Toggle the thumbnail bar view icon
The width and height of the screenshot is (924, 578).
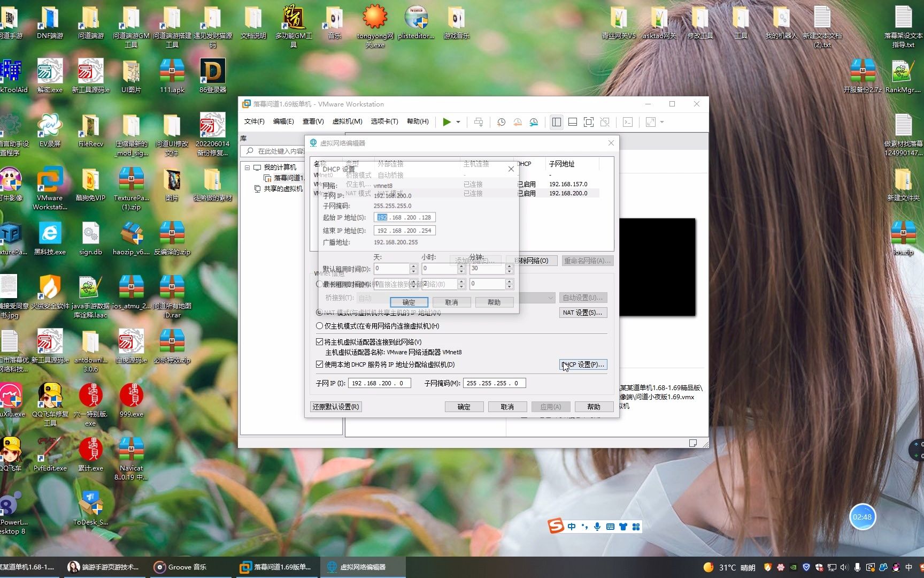point(573,122)
